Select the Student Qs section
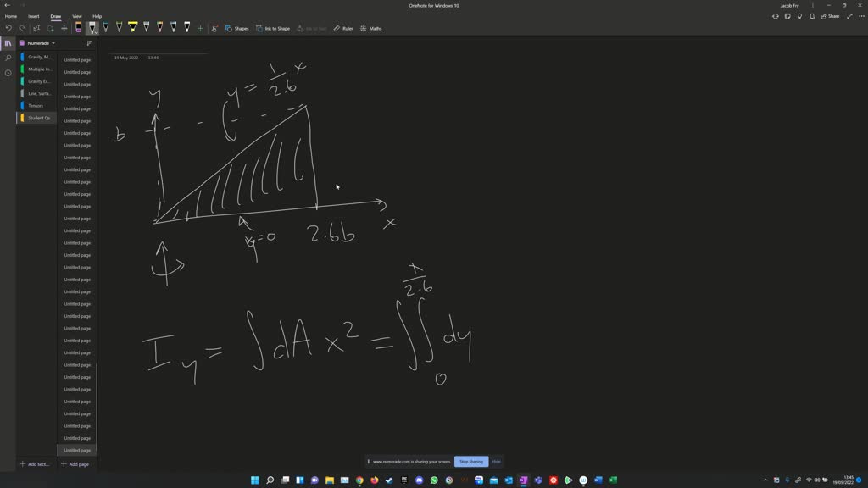 click(38, 118)
